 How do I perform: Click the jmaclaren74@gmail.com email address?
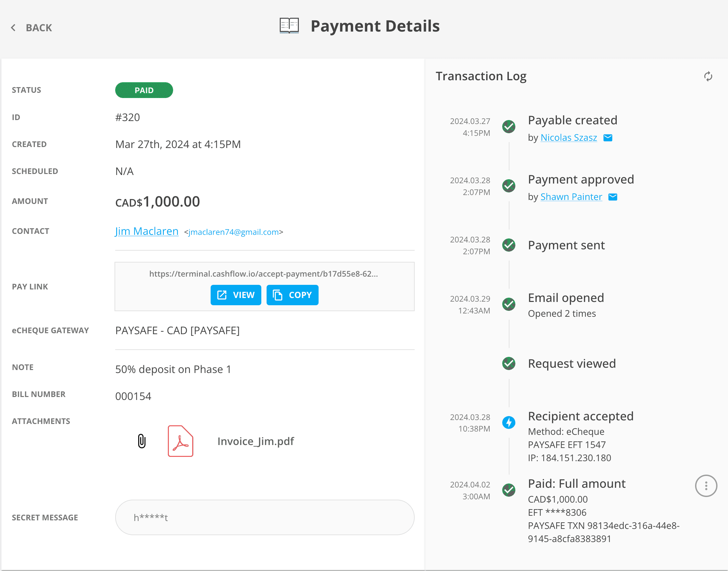point(234,232)
